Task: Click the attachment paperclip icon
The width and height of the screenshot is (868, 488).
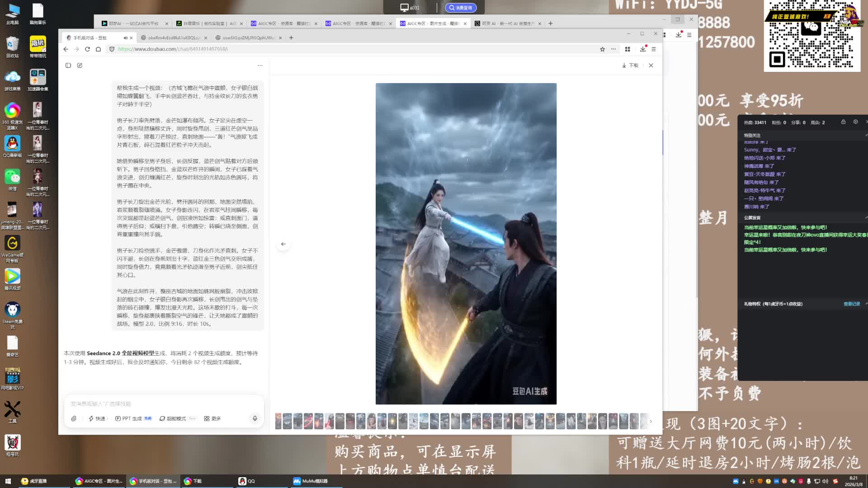Action: [74, 418]
